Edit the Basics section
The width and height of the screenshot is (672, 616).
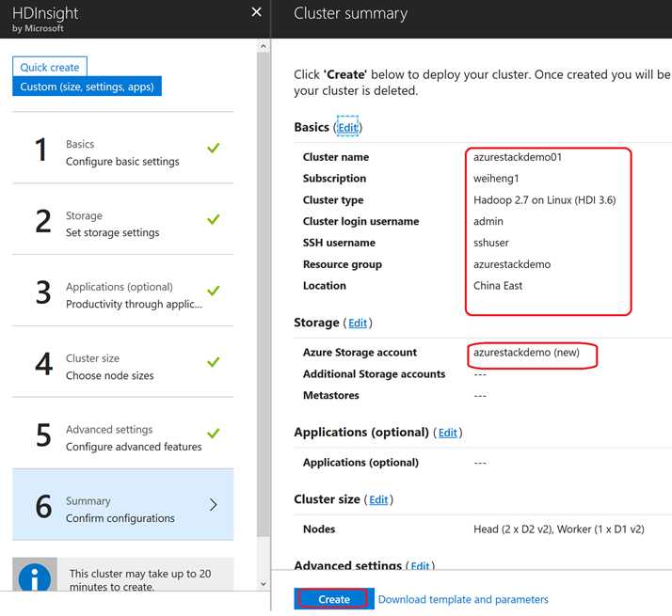point(347,127)
